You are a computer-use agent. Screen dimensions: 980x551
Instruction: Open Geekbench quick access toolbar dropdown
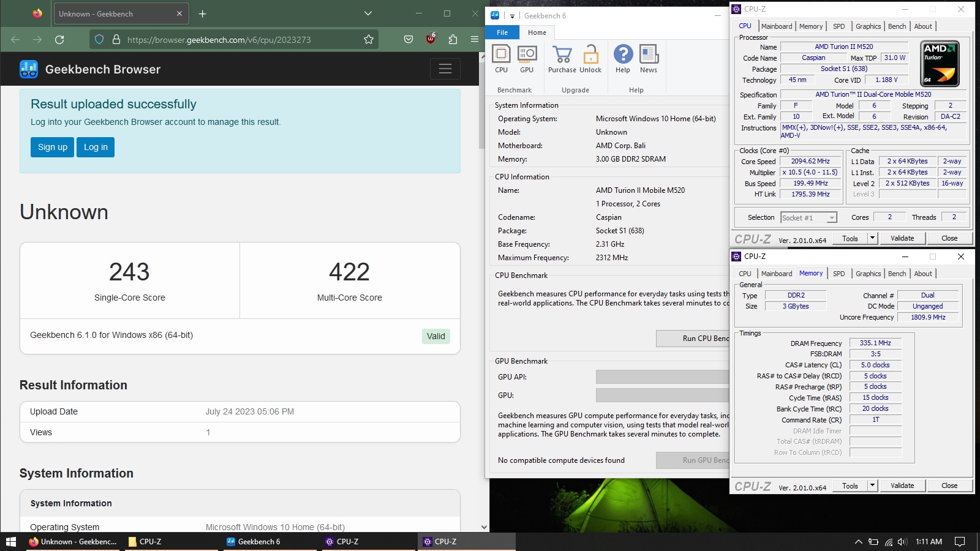pos(512,16)
